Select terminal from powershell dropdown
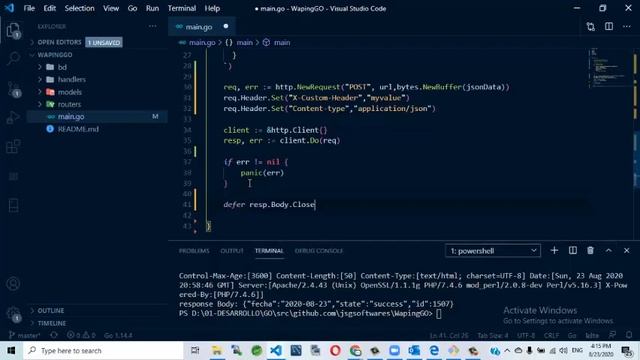The width and height of the screenshot is (640, 360). point(493,251)
